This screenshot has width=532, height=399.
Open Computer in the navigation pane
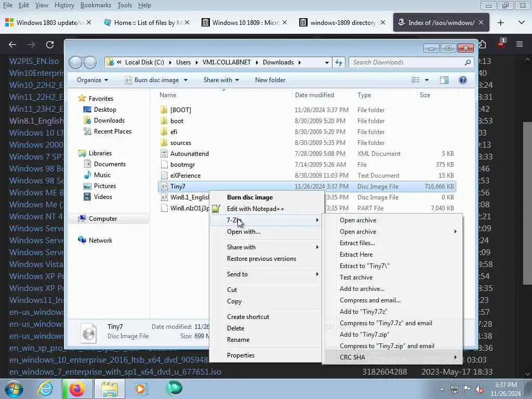click(103, 219)
